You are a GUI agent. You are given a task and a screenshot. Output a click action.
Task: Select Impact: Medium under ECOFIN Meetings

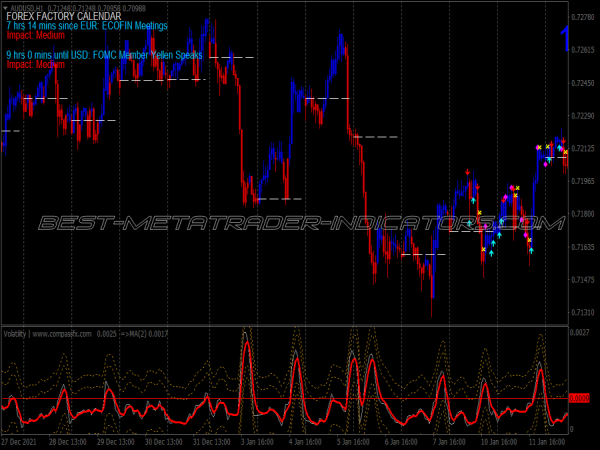[36, 35]
